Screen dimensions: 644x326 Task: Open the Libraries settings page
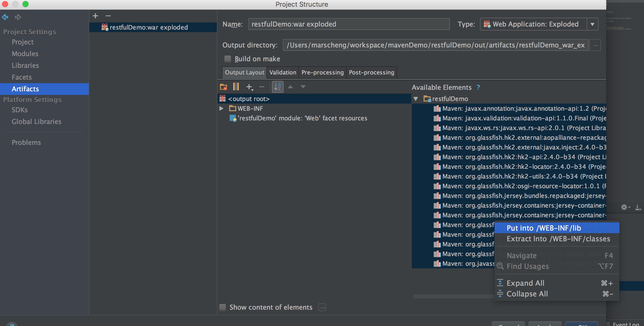(25, 66)
